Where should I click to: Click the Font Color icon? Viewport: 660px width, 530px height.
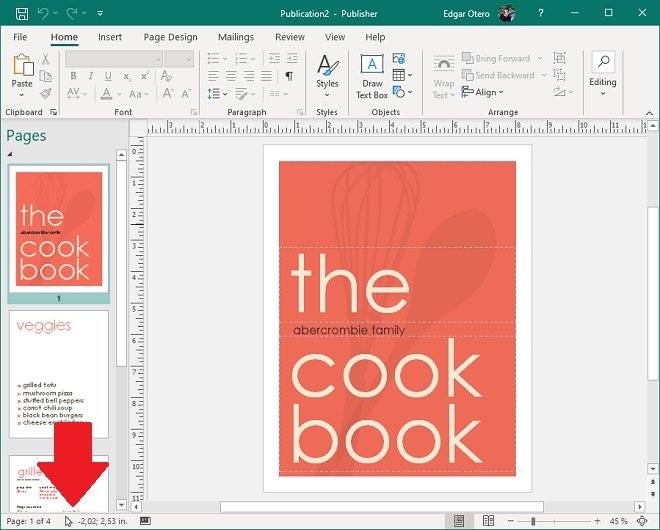pyautogui.click(x=106, y=93)
